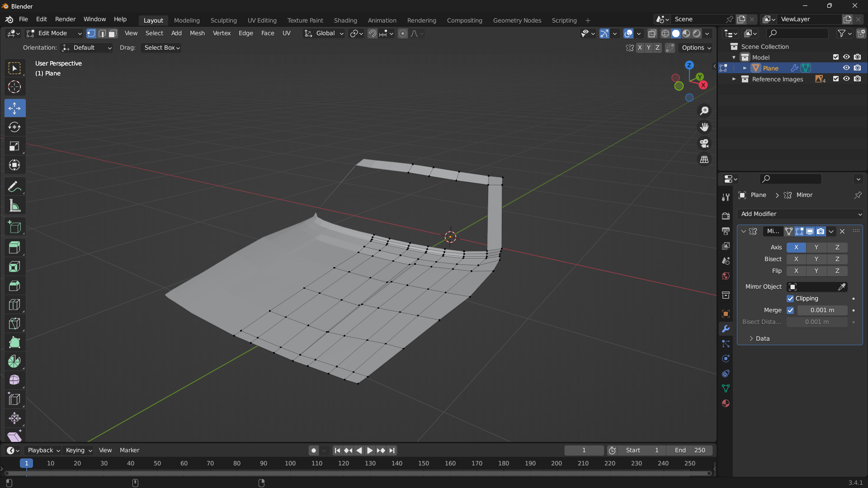Switch to face select mode
Screen dimensions: 868x488
pos(113,33)
